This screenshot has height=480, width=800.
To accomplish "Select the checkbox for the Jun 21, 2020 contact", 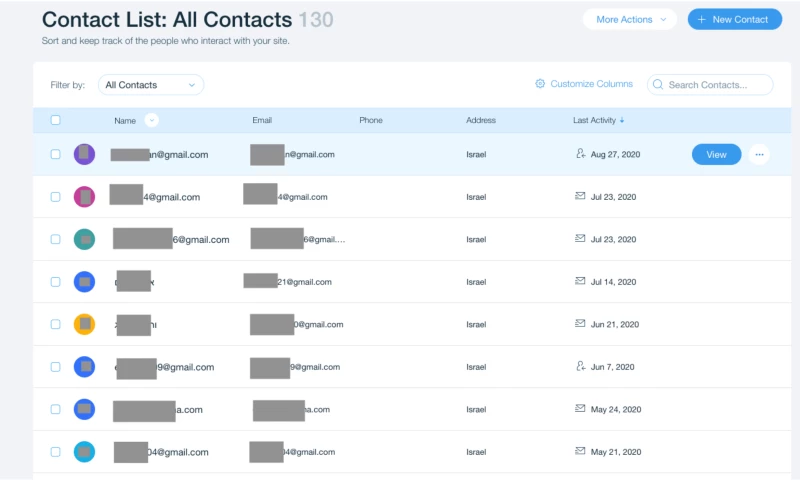I will (x=56, y=324).
